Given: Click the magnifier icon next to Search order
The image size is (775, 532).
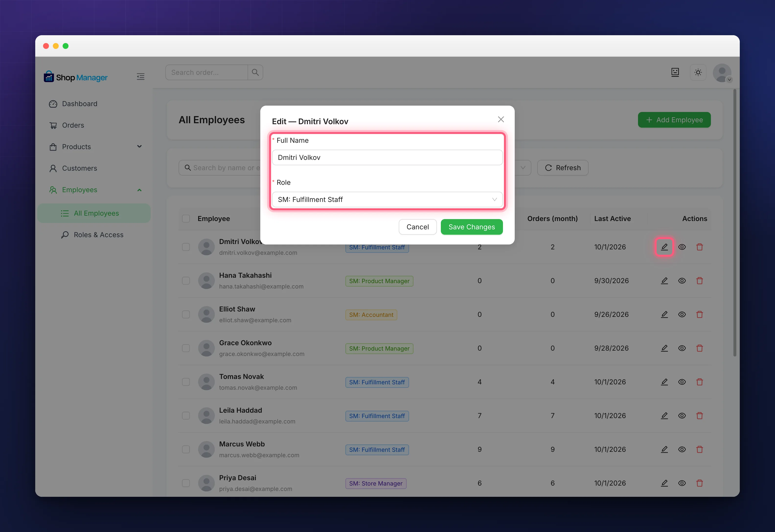Looking at the screenshot, I should pyautogui.click(x=255, y=72).
